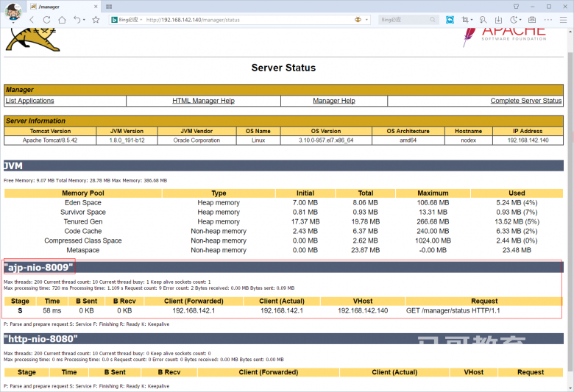
Task: Click the Compressed Class Space row
Action: [x=283, y=240]
